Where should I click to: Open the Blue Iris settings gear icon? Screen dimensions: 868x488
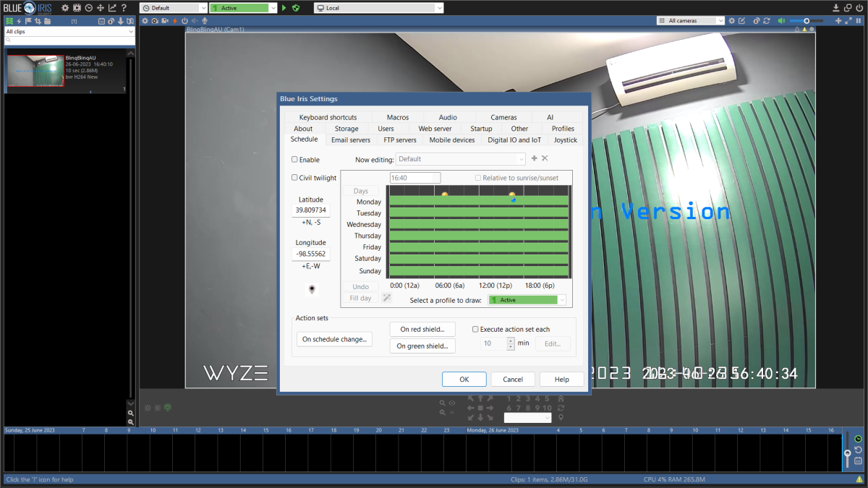pos(65,7)
